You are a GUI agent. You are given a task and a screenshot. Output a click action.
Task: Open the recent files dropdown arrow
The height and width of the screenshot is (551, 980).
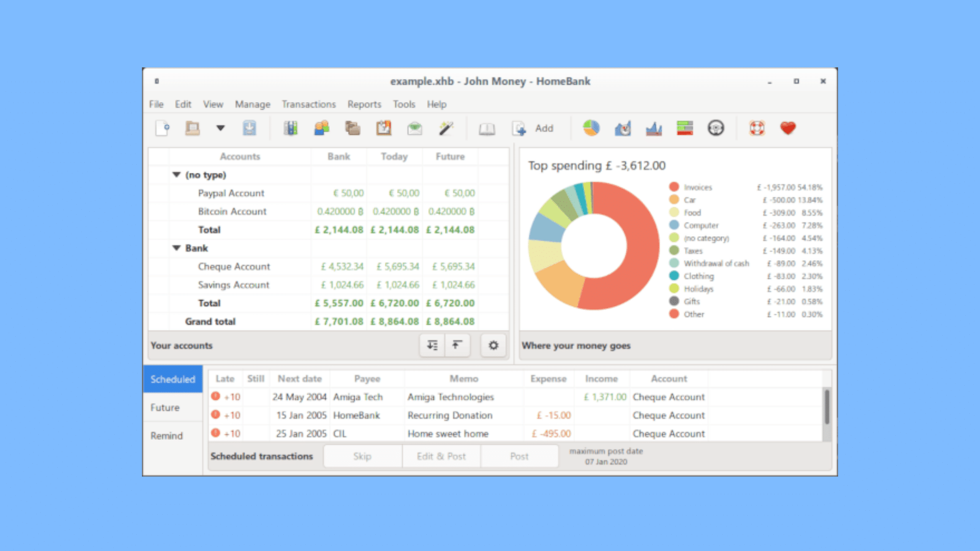(x=220, y=128)
